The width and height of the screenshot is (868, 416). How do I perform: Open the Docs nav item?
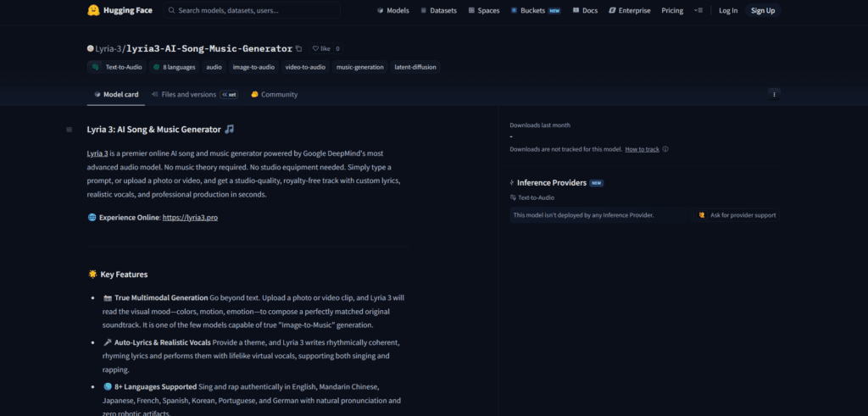tap(585, 10)
